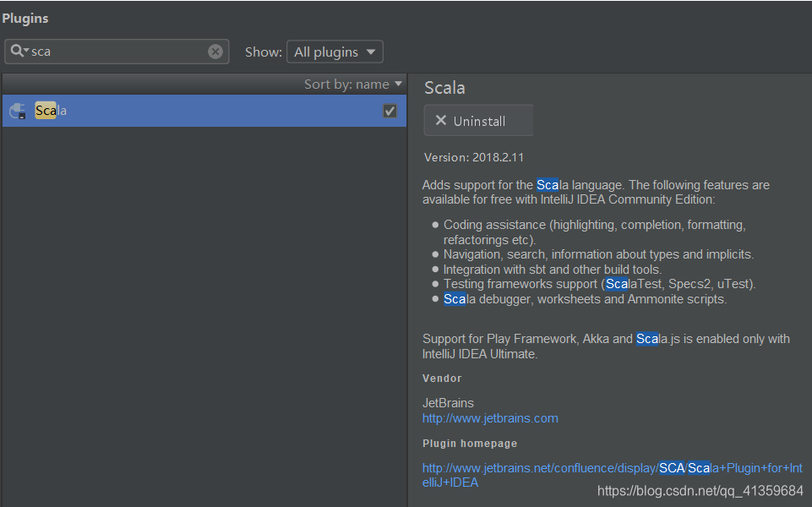This screenshot has width=812, height=507.
Task: Click the Scala heading in the details panel
Action: pos(444,87)
